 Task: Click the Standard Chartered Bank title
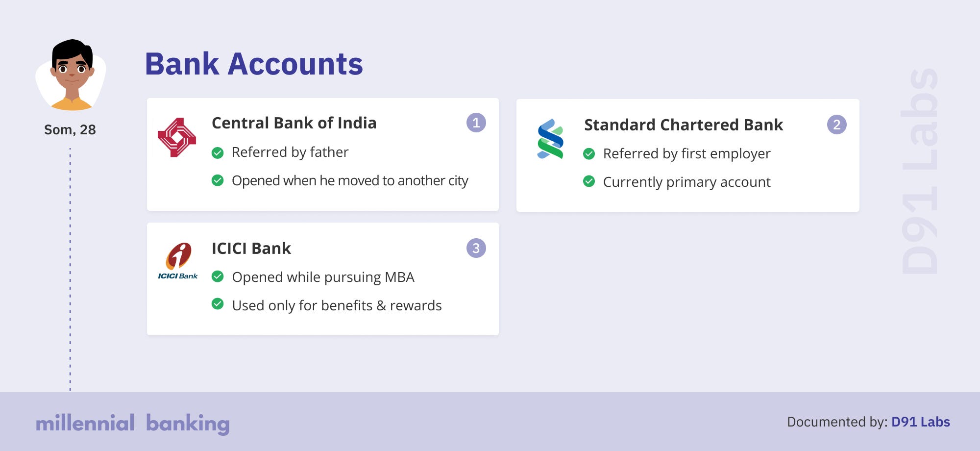684,125
